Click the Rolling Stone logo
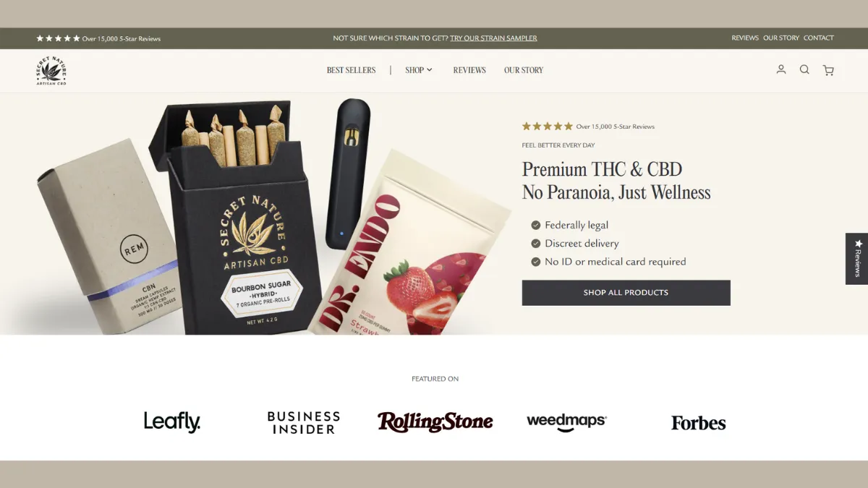This screenshot has height=488, width=868. click(435, 421)
